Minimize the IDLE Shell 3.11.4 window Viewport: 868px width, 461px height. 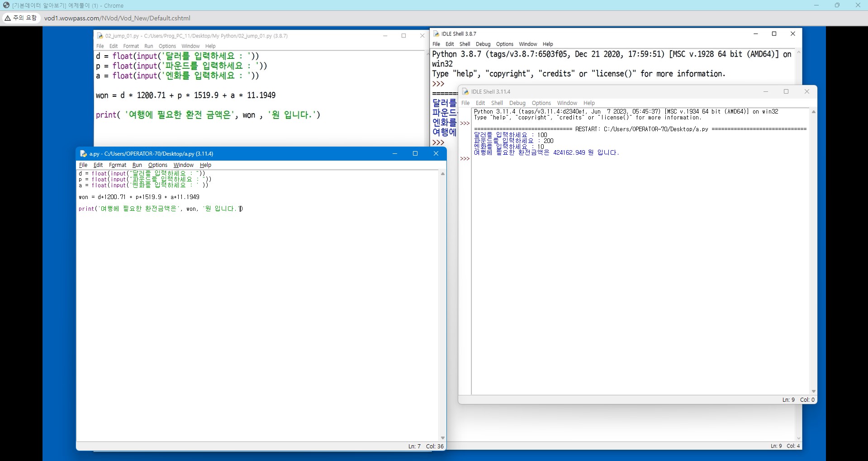[766, 91]
